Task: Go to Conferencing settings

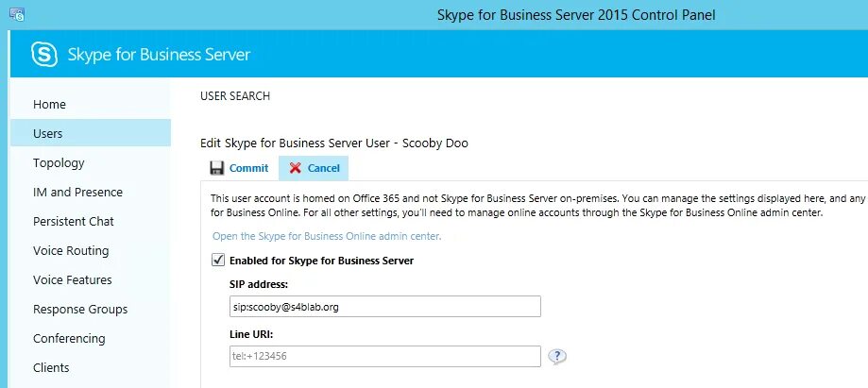Action: click(x=69, y=338)
